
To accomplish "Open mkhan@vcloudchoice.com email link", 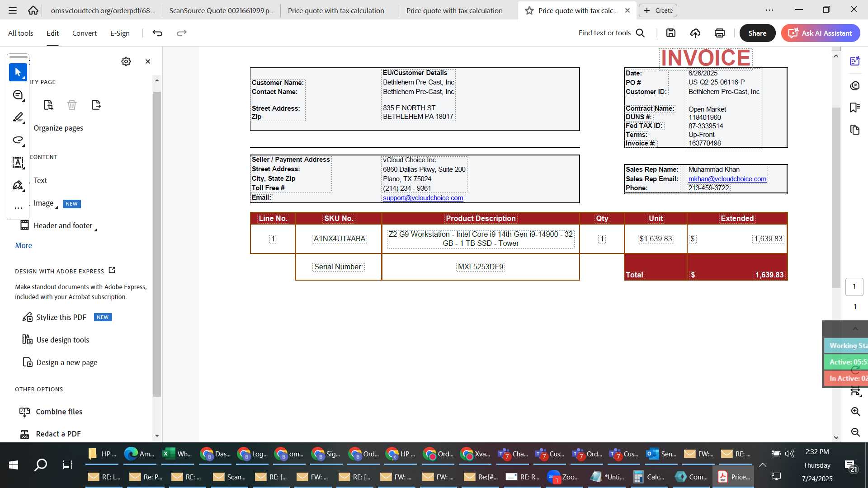I will 727,179.
